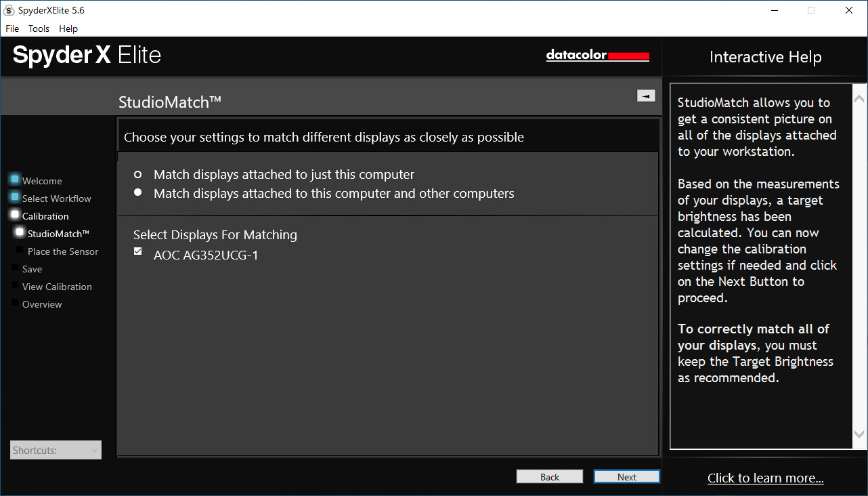Toggle the AOC AG352UCG-1 display checkbox
The image size is (868, 496).
(x=138, y=251)
